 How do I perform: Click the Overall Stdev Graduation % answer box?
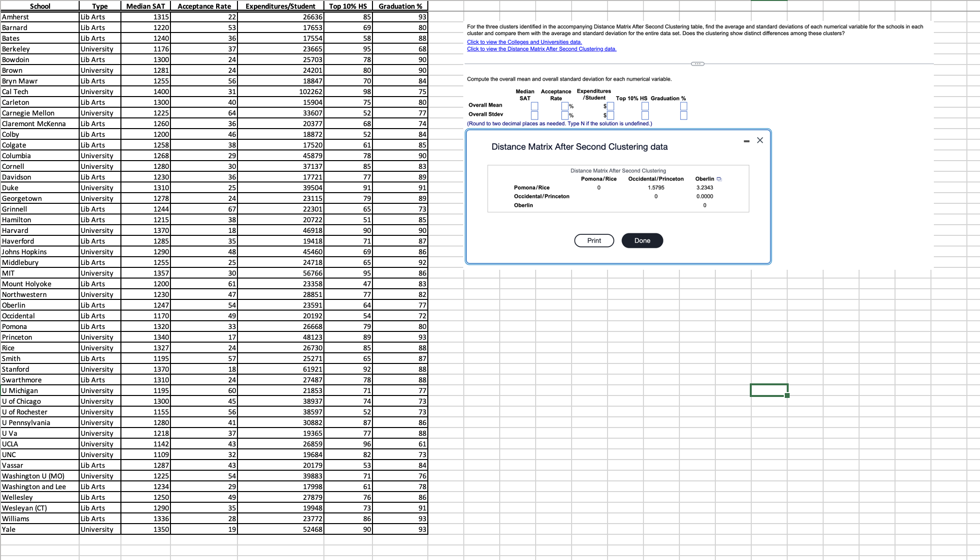click(x=684, y=115)
